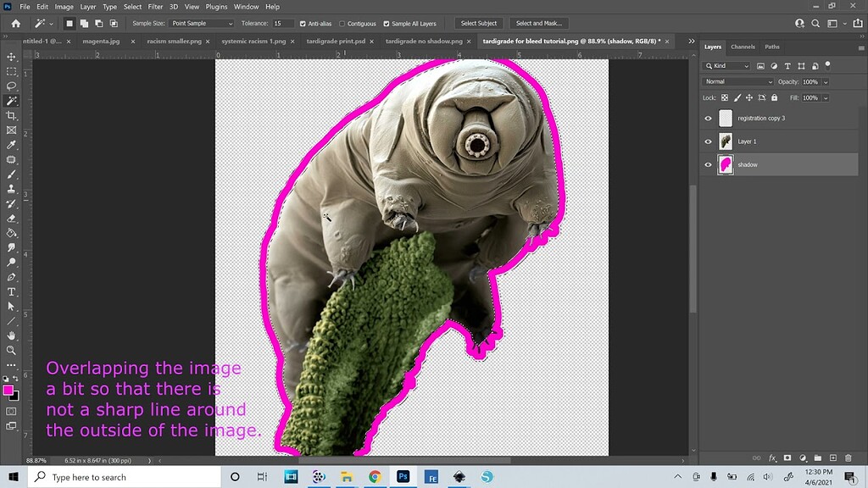This screenshot has height=488, width=868.
Task: Click the Hand tool
Action: coord(11,335)
